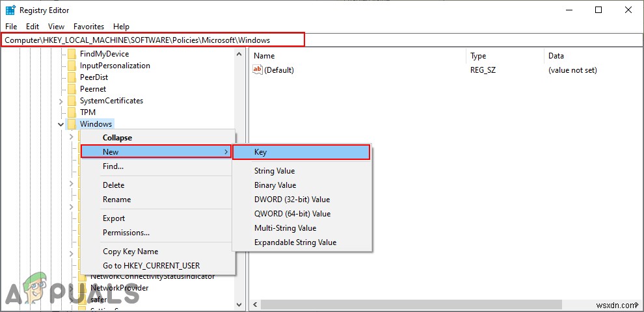Click the tree pane scroll down arrow
Screen dimensions: 644x312
[239, 305]
